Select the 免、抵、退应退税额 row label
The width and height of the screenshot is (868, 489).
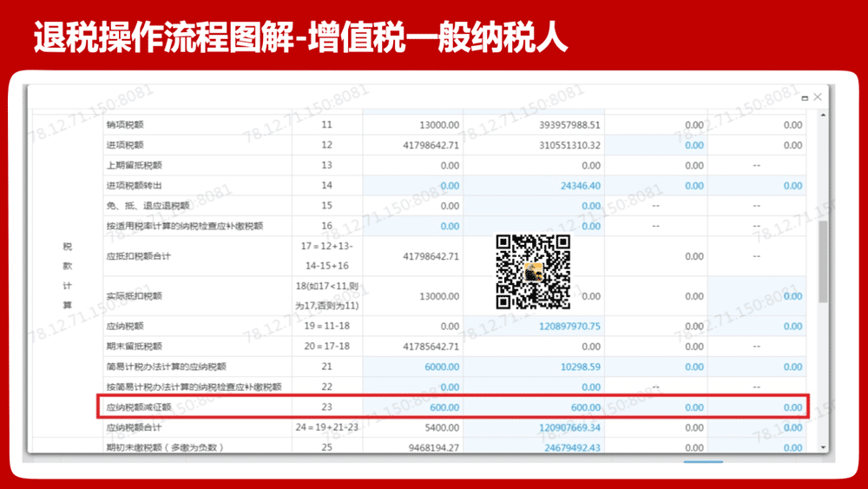coord(148,206)
